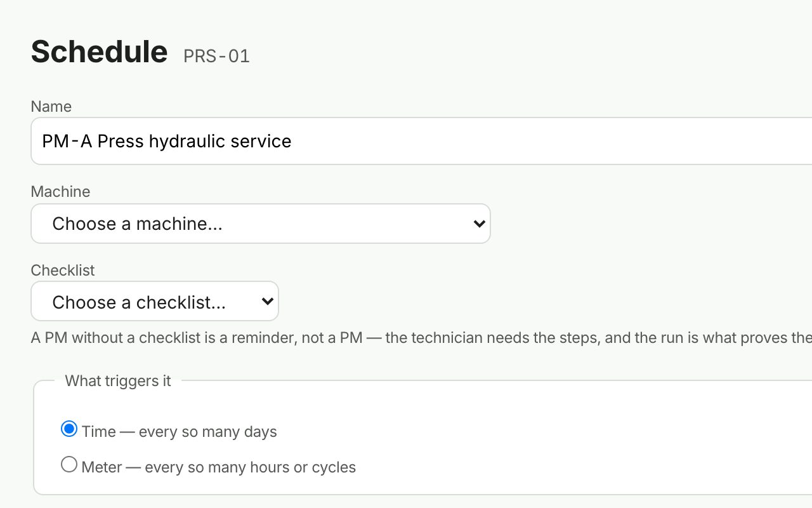
Task: Click the Checklist field label
Action: [x=63, y=271]
